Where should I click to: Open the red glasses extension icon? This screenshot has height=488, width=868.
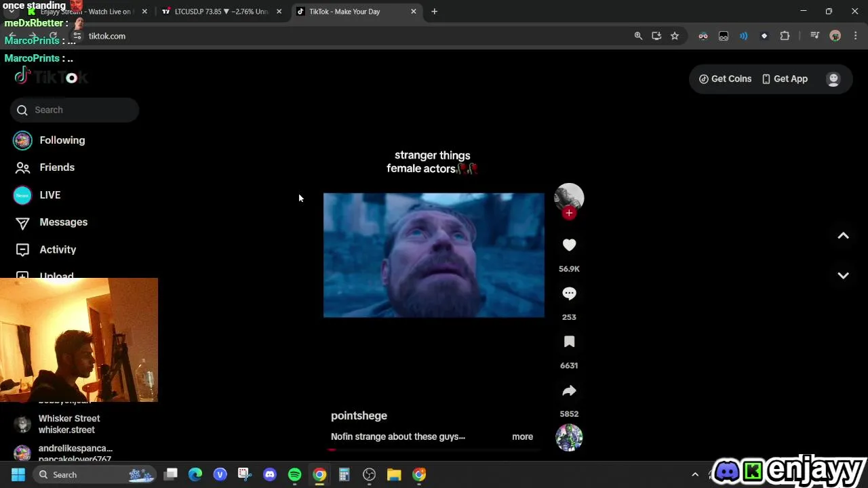pyautogui.click(x=703, y=36)
